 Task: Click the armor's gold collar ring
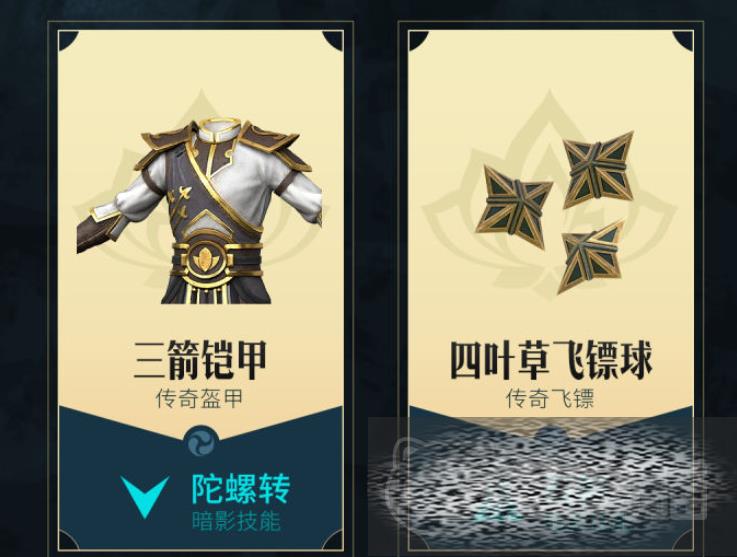[x=217, y=124]
